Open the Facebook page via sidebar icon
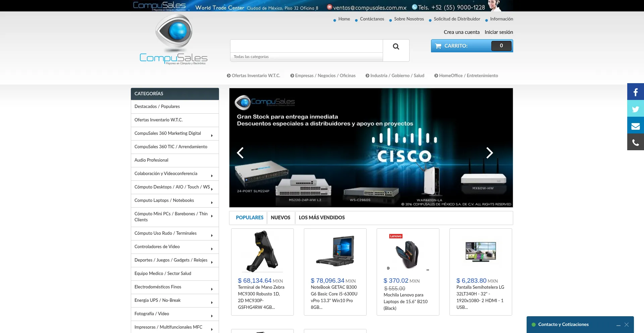 tap(635, 91)
